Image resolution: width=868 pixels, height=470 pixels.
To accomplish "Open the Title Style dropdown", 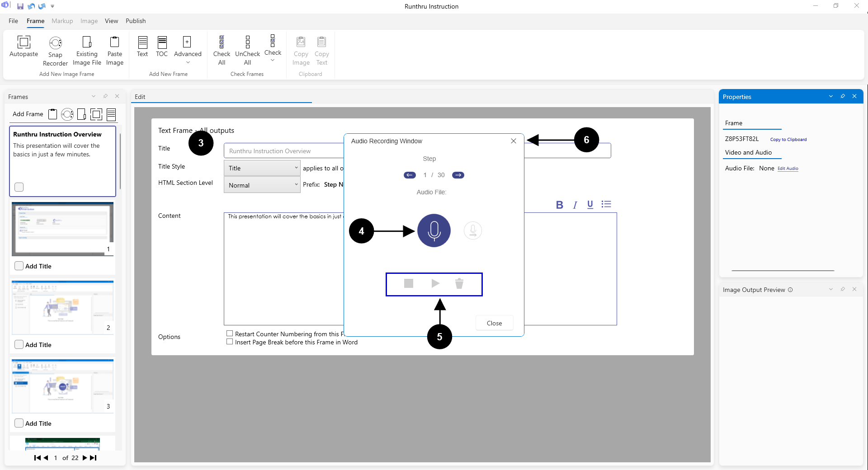I will pyautogui.click(x=262, y=168).
